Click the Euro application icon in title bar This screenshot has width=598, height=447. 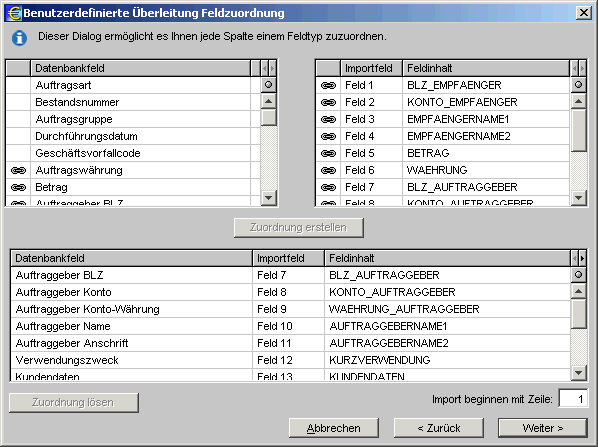(14, 13)
